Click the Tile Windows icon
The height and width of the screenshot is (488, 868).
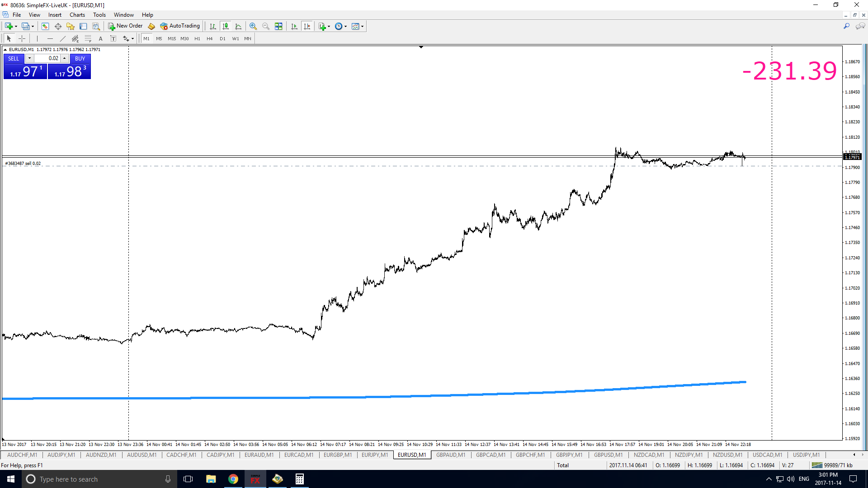[x=278, y=26]
